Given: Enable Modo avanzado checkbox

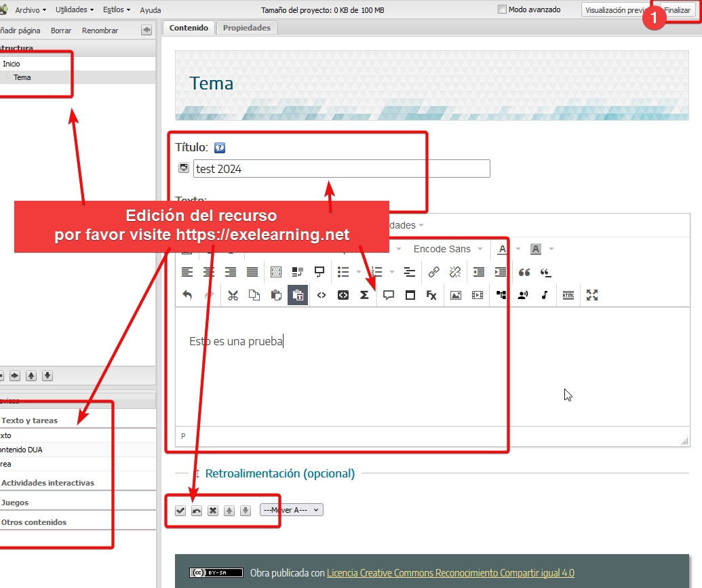Looking at the screenshot, I should point(503,9).
